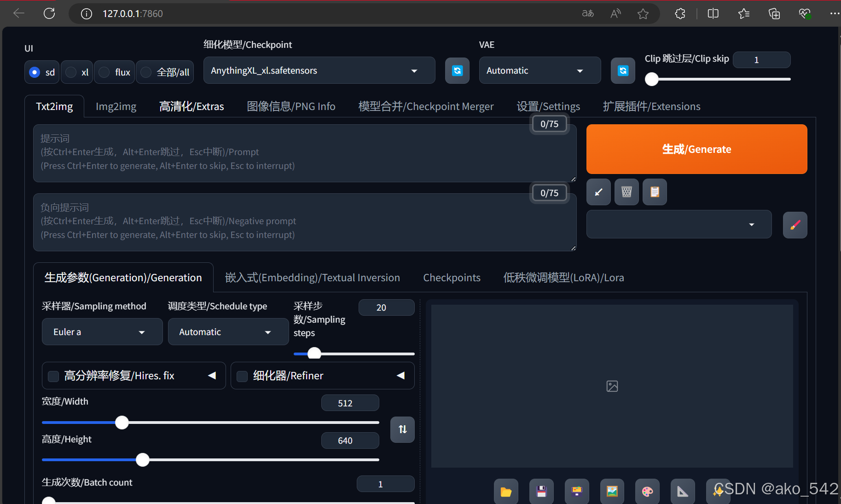841x504 pixels.
Task: Add this page to favorites with the star
Action: pos(643,14)
